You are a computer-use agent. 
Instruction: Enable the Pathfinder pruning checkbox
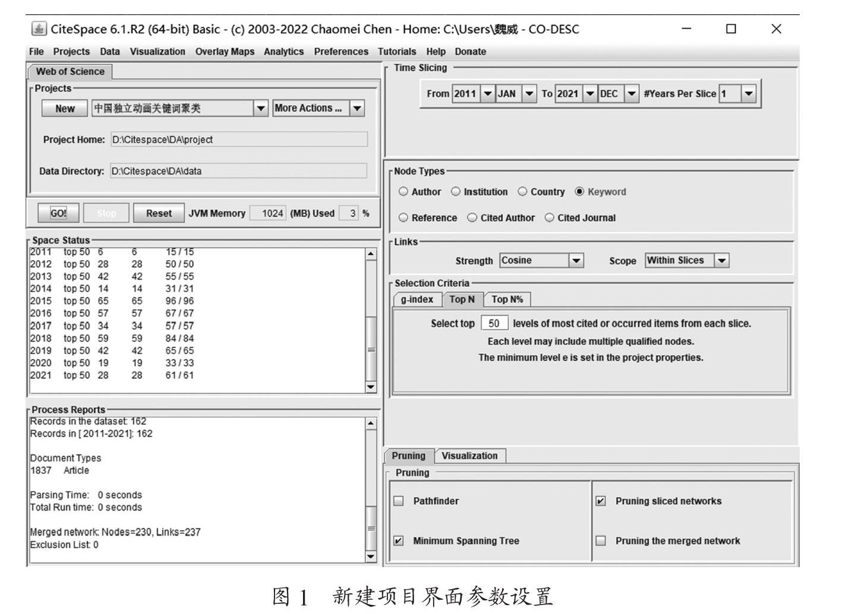[399, 501]
